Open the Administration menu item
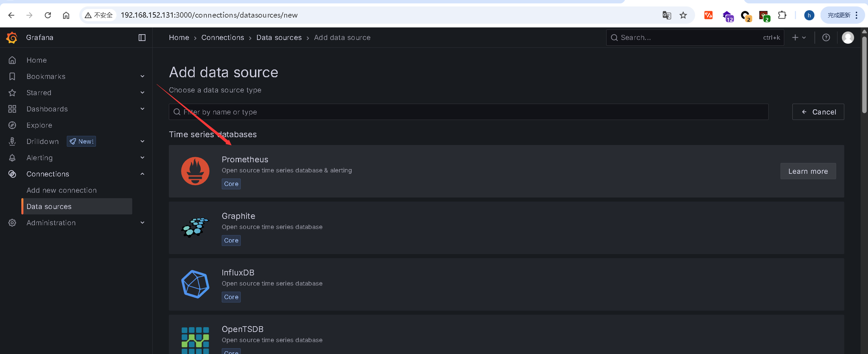 pos(51,223)
